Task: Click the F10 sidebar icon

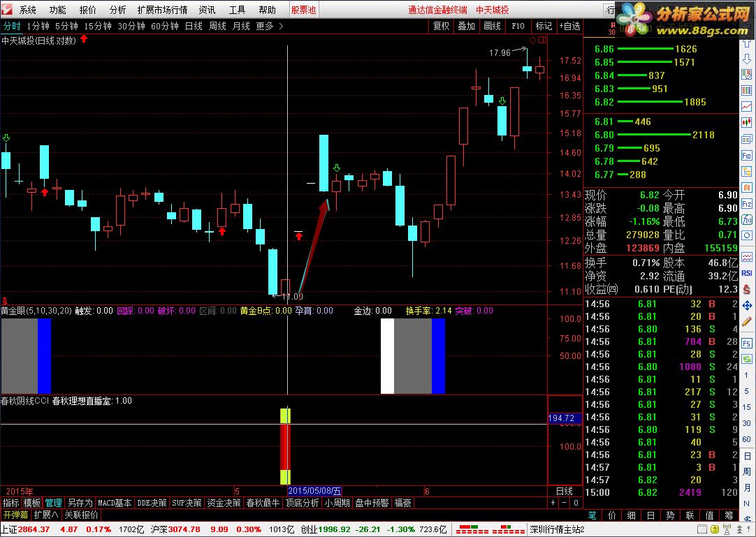Action: (747, 155)
